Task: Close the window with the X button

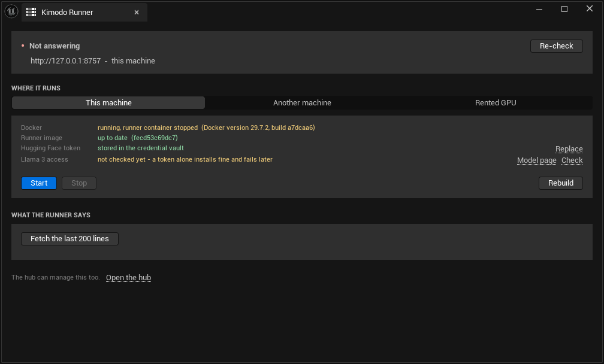Action: tap(590, 9)
